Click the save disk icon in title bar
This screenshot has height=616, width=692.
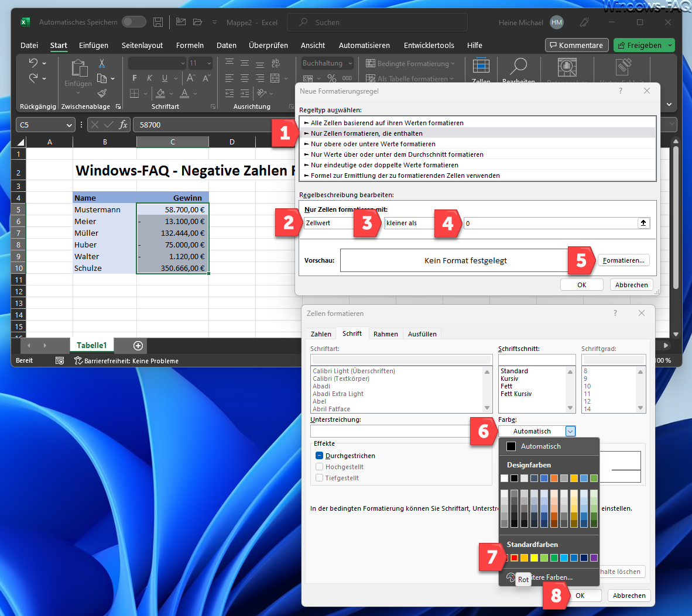[158, 22]
